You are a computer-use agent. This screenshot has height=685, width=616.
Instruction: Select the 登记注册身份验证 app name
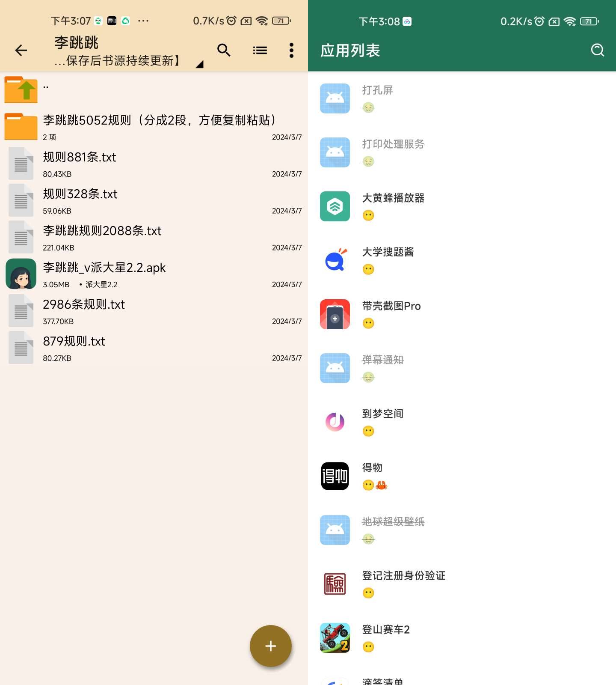click(x=404, y=575)
